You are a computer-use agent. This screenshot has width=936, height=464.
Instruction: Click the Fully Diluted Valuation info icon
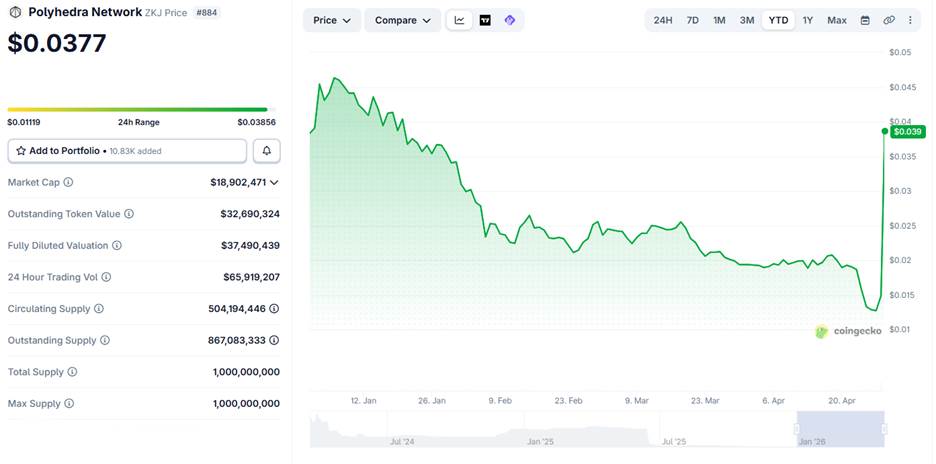(x=117, y=245)
